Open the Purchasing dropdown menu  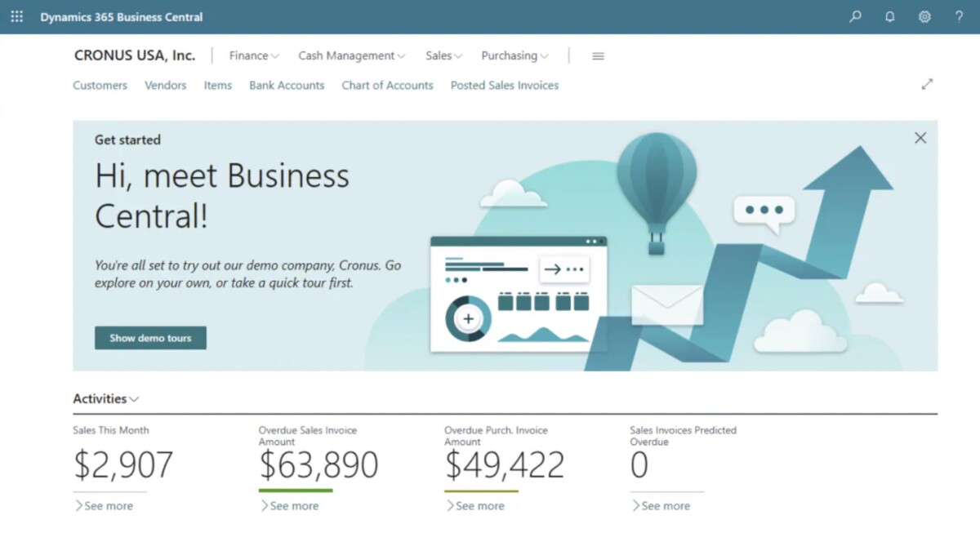514,56
